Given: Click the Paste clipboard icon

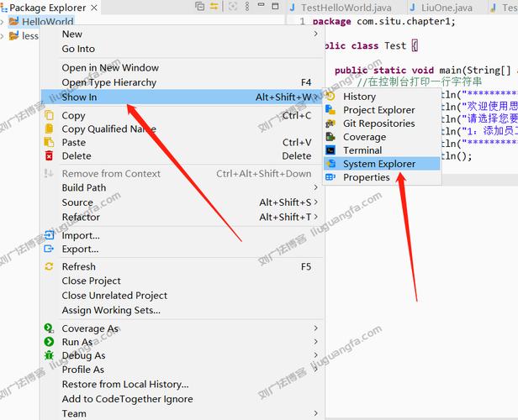Looking at the screenshot, I should pyautogui.click(x=50, y=142).
